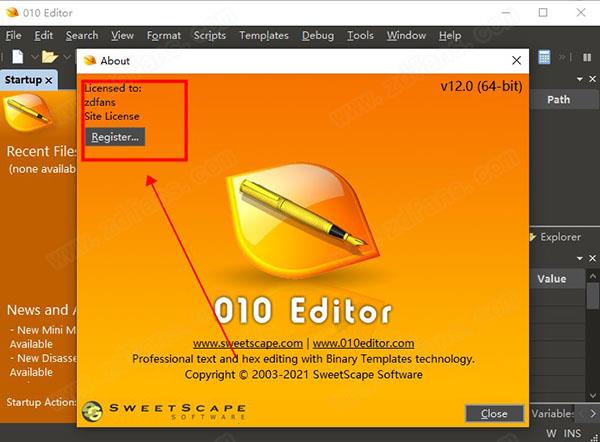
Task: Click the 010 Editor icon in title bar
Action: (12, 13)
